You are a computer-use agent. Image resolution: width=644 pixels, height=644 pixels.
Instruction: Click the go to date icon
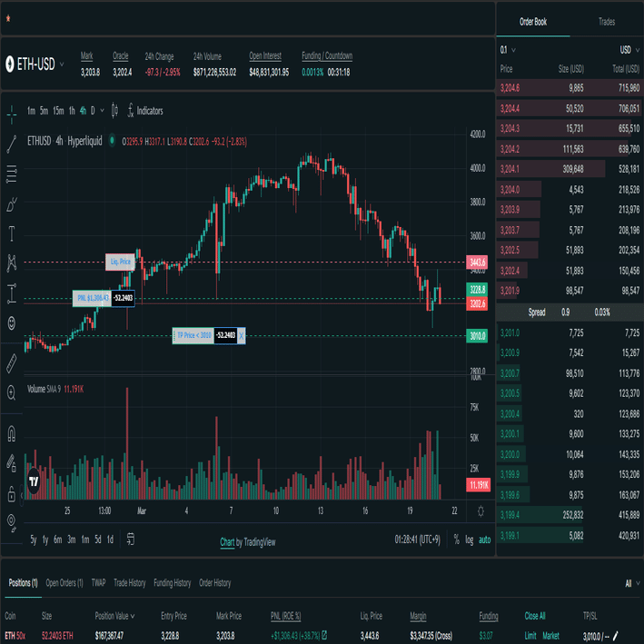pos(130,539)
